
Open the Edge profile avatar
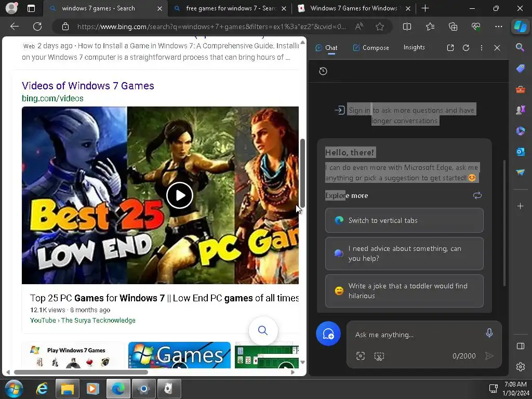(x=11, y=8)
